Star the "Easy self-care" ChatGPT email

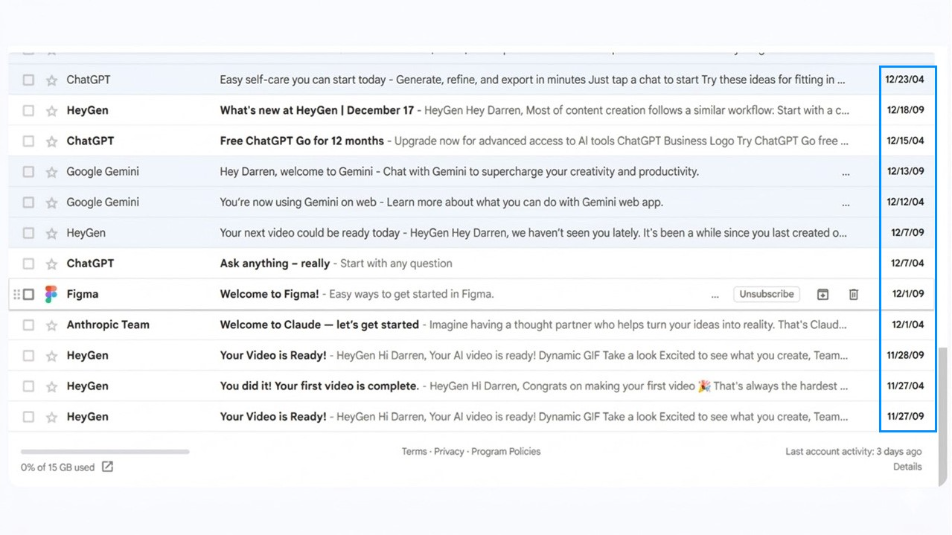point(52,80)
